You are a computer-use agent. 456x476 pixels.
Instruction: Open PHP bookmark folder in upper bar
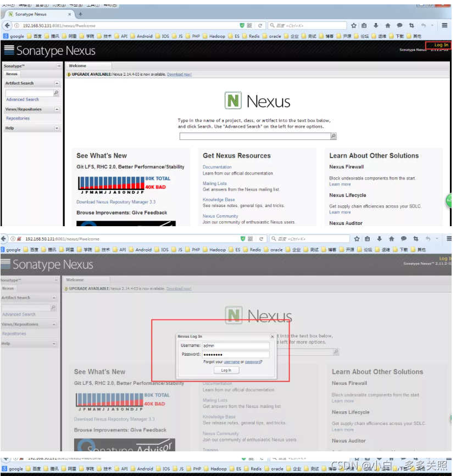point(193,36)
